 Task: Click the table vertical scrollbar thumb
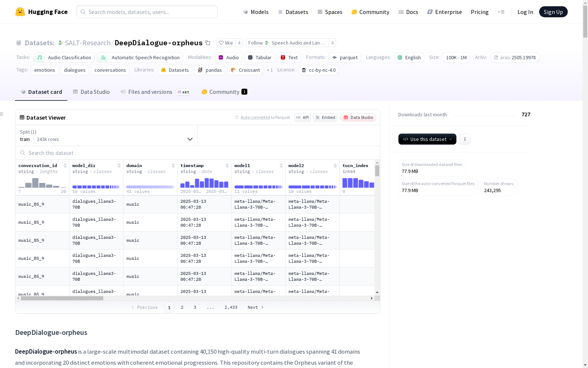[377, 171]
